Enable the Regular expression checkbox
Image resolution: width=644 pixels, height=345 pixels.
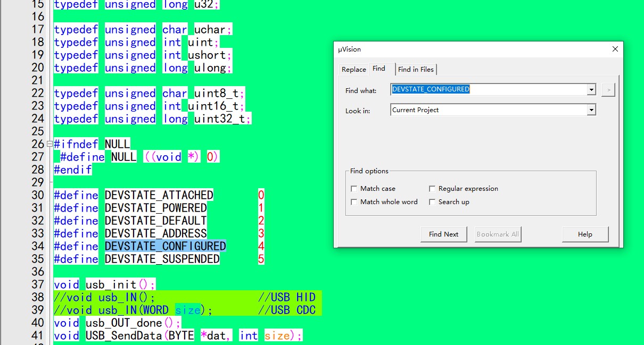pos(433,189)
